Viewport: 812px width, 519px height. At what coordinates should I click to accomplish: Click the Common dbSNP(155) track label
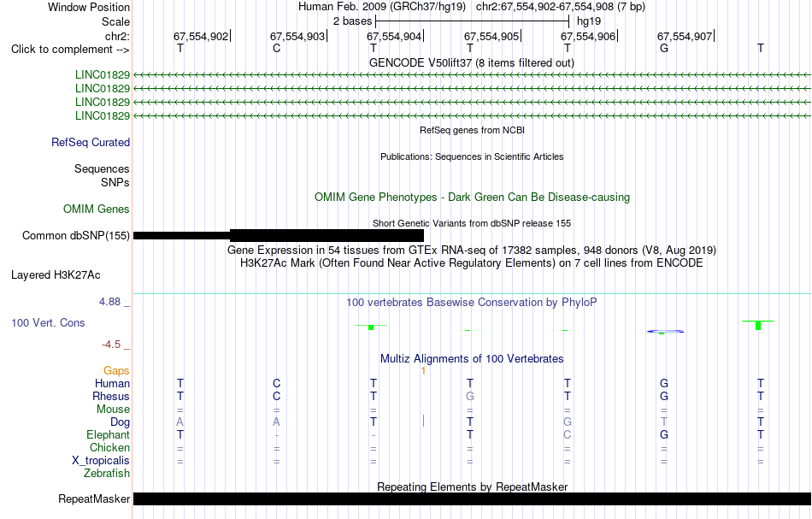[x=76, y=236]
